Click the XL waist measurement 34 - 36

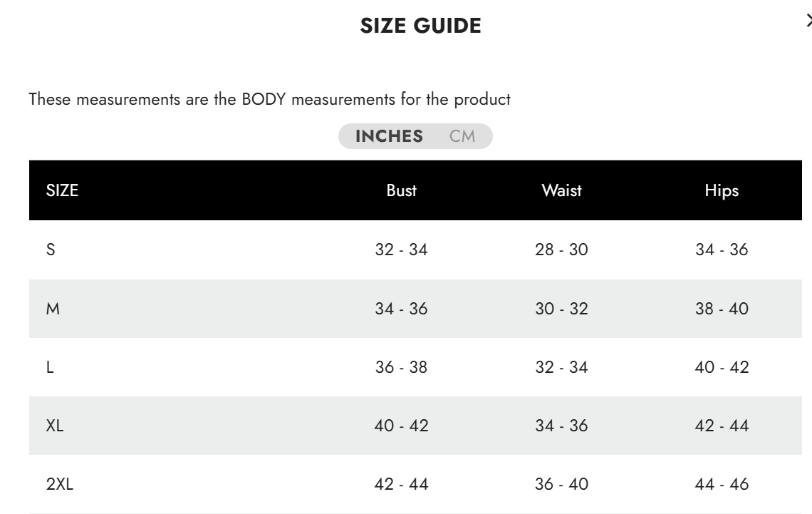tap(563, 426)
